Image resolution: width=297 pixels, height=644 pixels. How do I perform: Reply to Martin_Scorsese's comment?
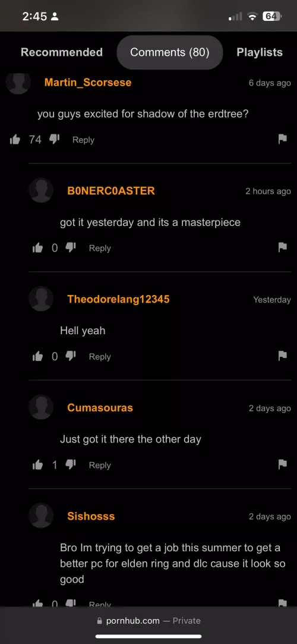pos(83,140)
